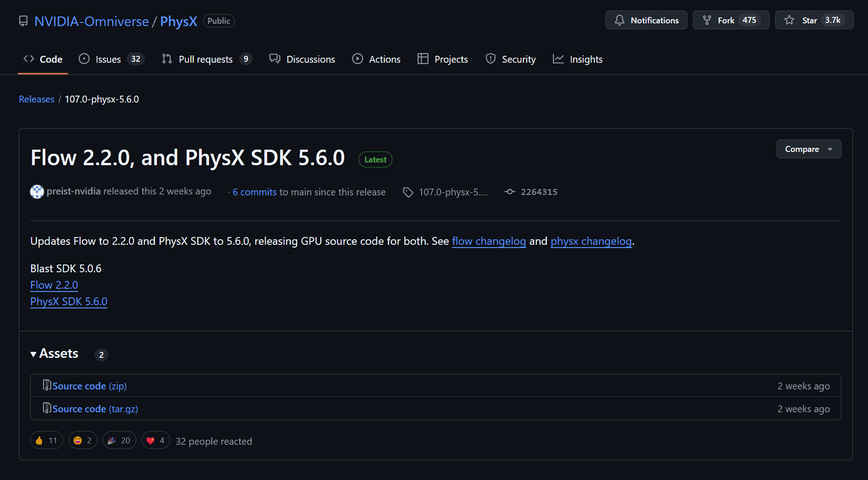Click the repository book icon
Viewport: 868px width, 480px height.
[x=23, y=21]
